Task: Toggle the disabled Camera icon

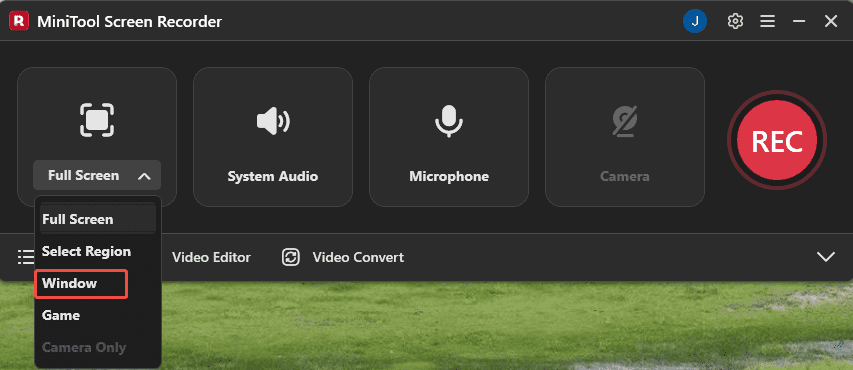Action: (x=625, y=120)
